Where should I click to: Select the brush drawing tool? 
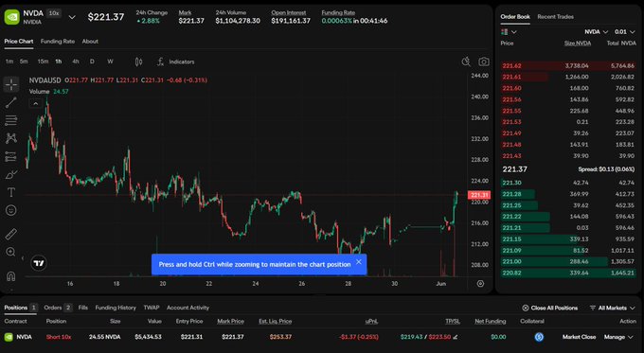(11, 174)
